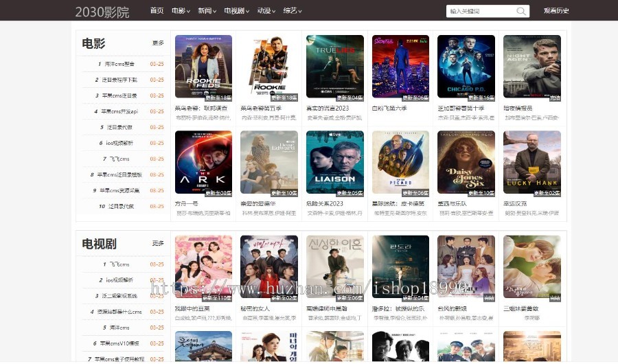Open the Lucky Hank poster
Viewport: 618px width, 364px height.
click(532, 163)
